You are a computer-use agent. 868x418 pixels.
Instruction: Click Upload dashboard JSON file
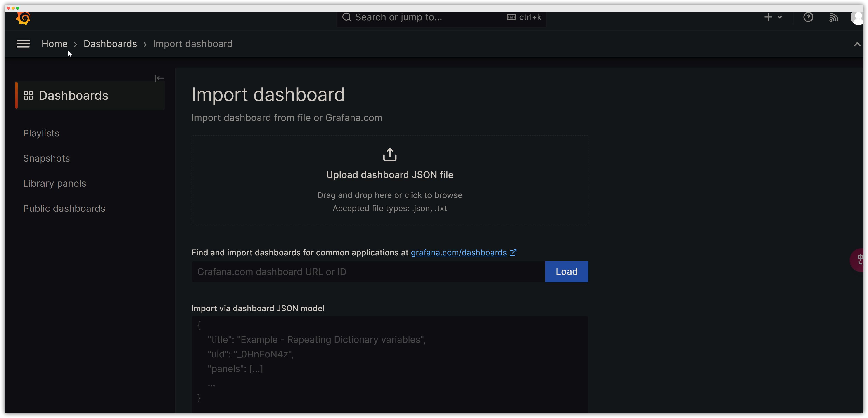pyautogui.click(x=390, y=175)
